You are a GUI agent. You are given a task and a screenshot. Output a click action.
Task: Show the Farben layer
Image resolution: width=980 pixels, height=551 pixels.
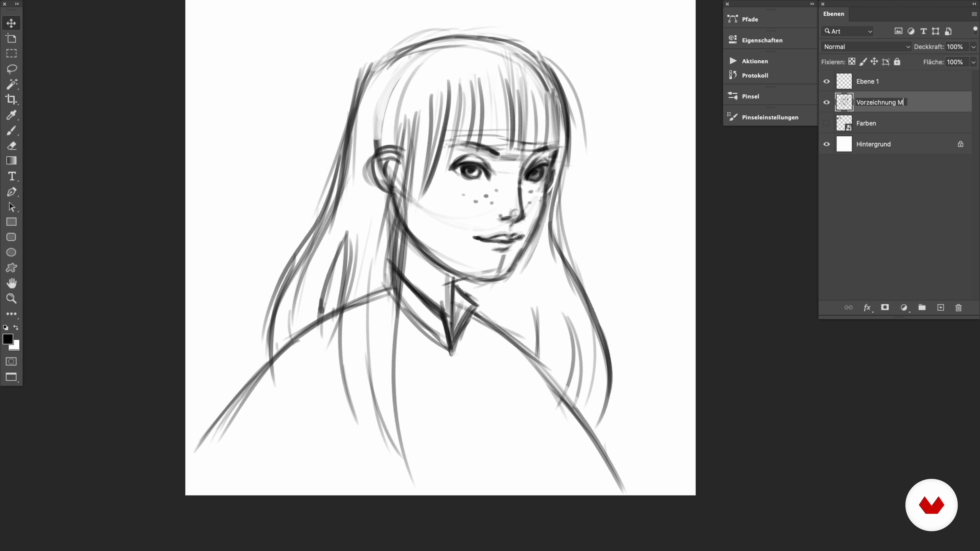tap(826, 123)
